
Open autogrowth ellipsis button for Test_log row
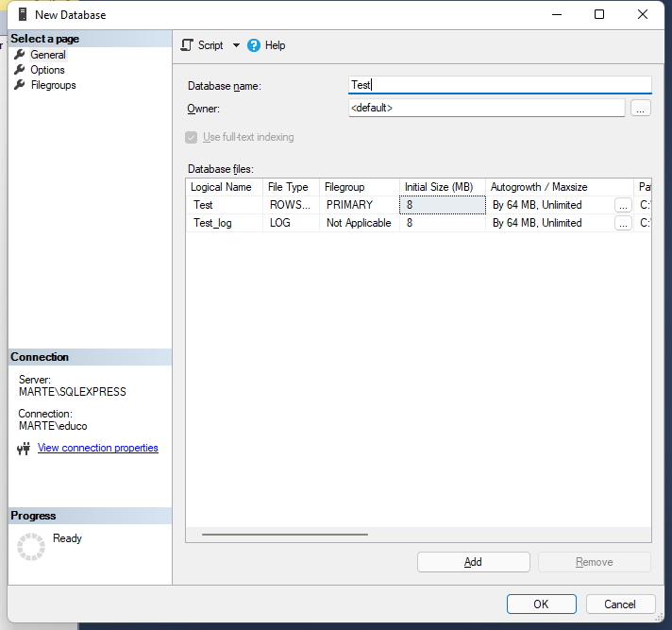623,224
